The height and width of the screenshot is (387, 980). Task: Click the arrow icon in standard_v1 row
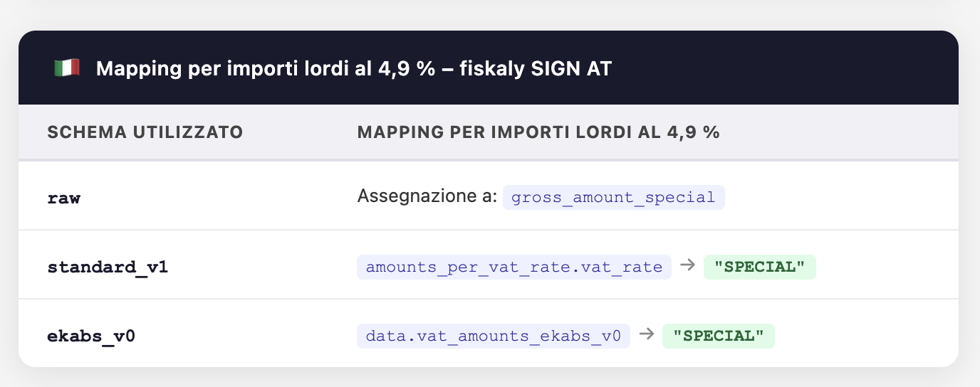pyautogui.click(x=687, y=266)
